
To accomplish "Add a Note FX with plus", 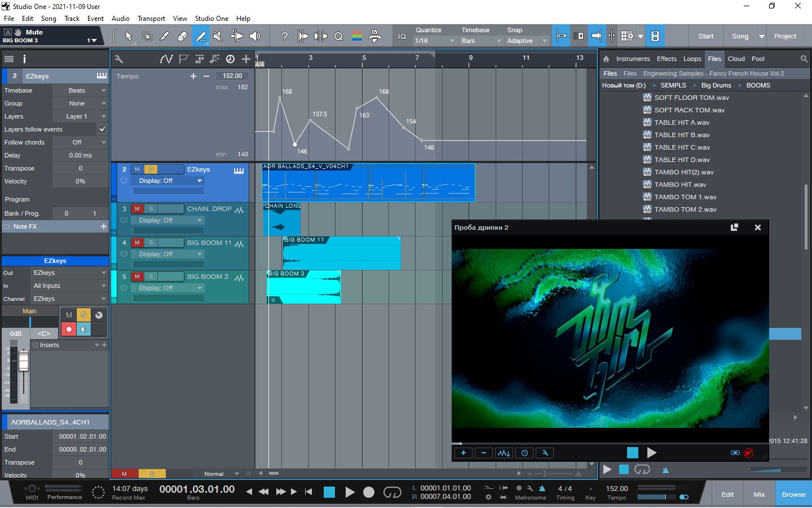I will pos(104,226).
